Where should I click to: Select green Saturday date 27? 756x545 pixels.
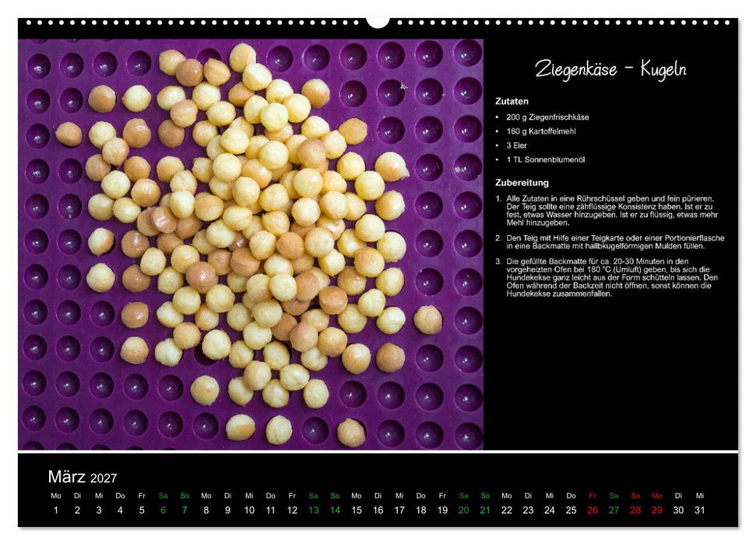tap(614, 510)
